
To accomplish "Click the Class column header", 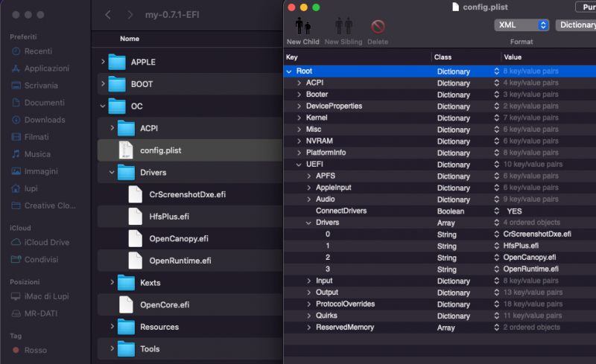I will click(x=443, y=57).
